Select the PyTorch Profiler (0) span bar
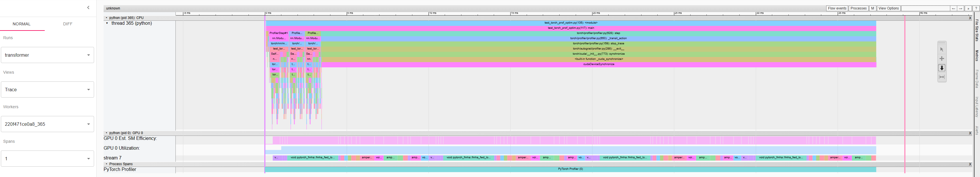This screenshot has height=177, width=980. coord(570,169)
